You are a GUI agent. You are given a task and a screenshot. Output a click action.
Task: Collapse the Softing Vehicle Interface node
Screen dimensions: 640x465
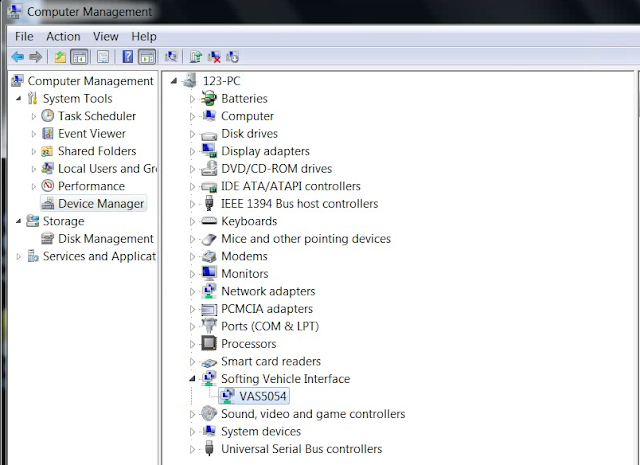[193, 379]
